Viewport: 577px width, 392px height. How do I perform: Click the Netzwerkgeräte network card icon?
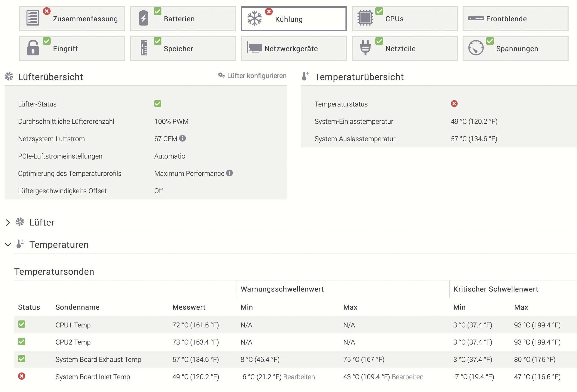(254, 47)
